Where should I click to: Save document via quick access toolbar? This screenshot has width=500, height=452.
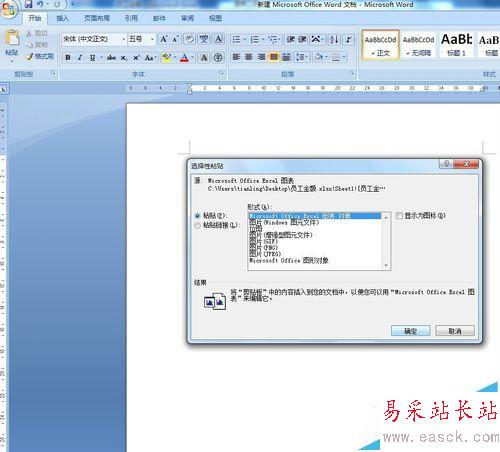coord(29,4)
